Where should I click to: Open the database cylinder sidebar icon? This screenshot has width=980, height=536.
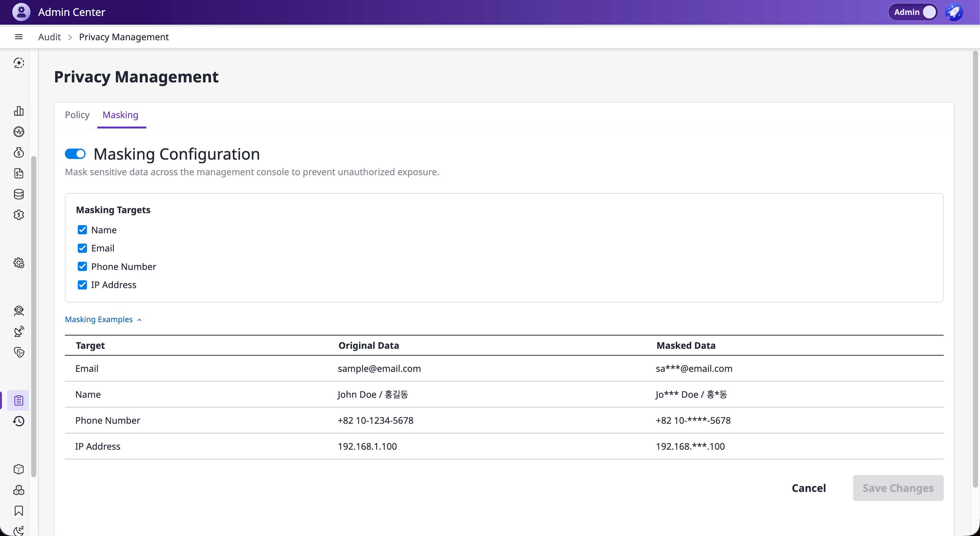click(x=18, y=194)
